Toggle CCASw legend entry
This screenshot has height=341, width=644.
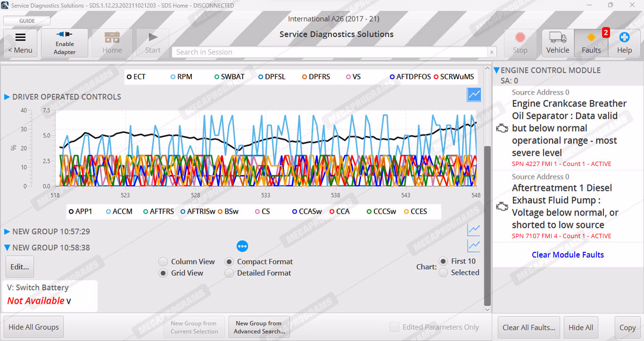click(307, 211)
